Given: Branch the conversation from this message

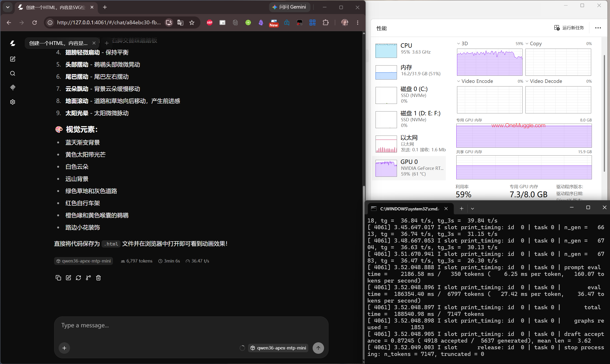Looking at the screenshot, I should click(89, 278).
